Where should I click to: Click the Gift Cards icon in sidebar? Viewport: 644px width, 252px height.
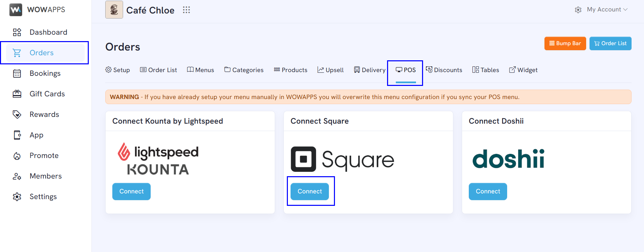tap(17, 94)
